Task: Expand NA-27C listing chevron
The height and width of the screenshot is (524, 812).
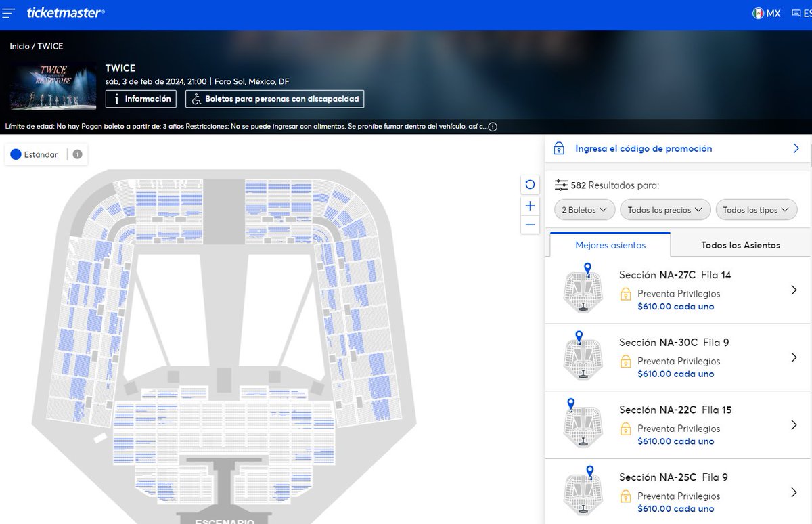Action: click(794, 290)
